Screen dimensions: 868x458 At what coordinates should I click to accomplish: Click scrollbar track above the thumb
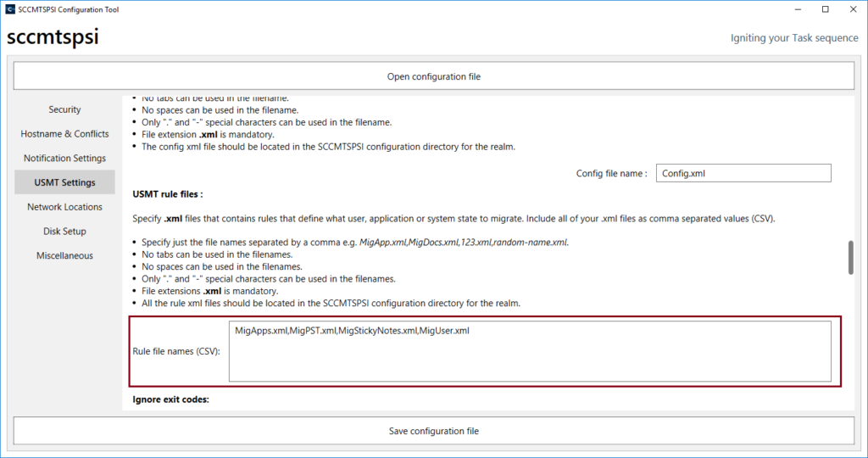point(850,170)
